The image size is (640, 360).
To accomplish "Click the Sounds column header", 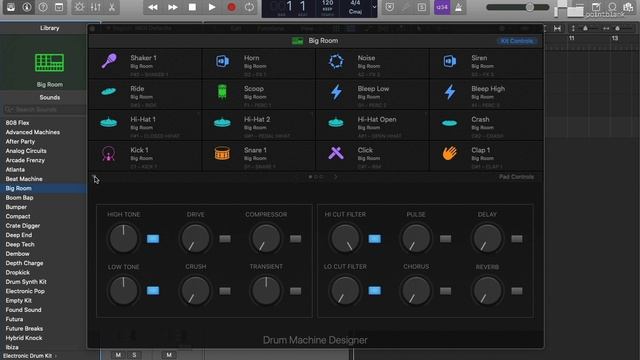I will (x=49, y=98).
